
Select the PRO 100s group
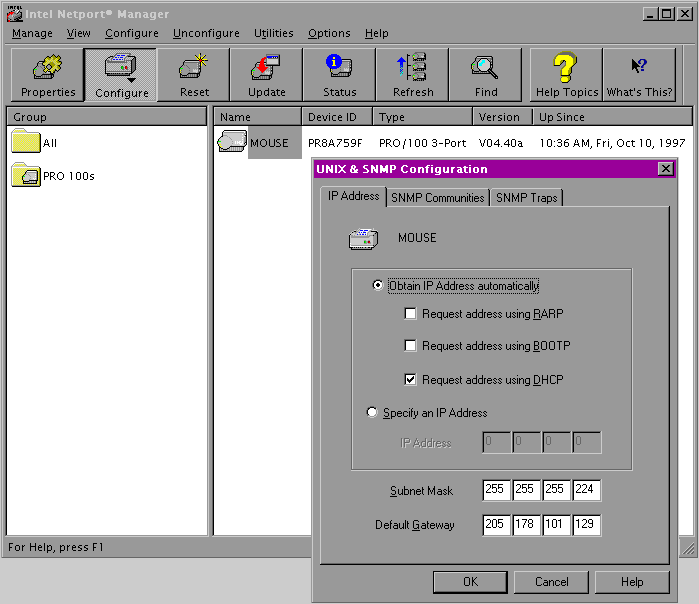pyautogui.click(x=68, y=176)
